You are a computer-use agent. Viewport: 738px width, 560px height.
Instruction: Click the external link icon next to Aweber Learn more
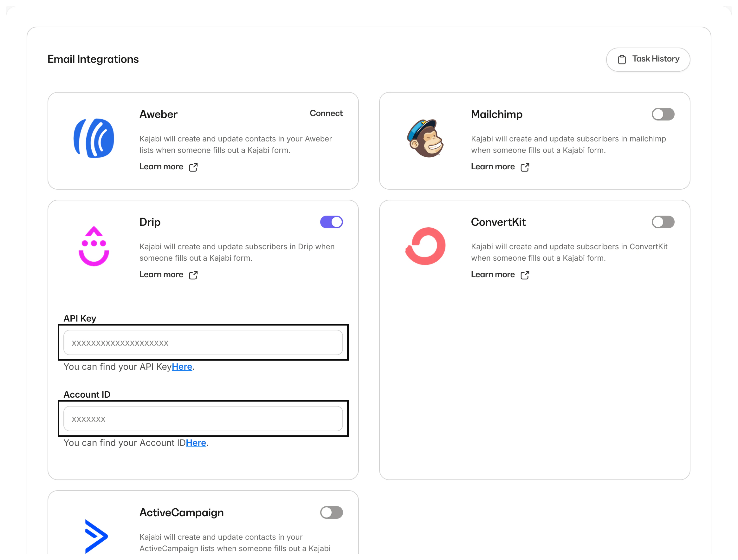tap(193, 167)
